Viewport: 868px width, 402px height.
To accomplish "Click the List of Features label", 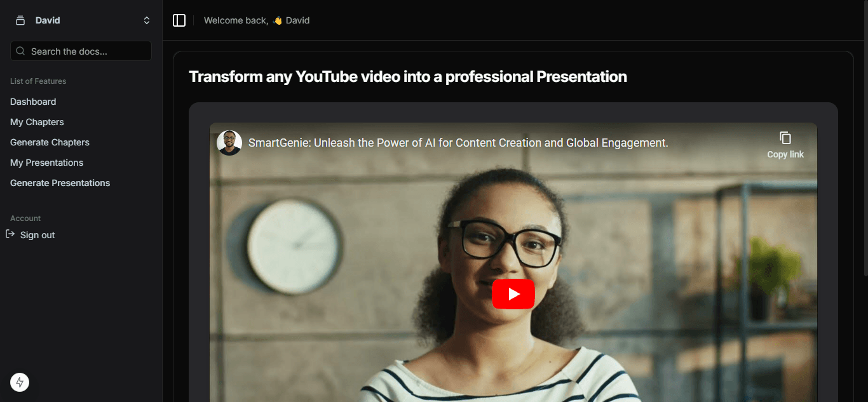I will [38, 81].
